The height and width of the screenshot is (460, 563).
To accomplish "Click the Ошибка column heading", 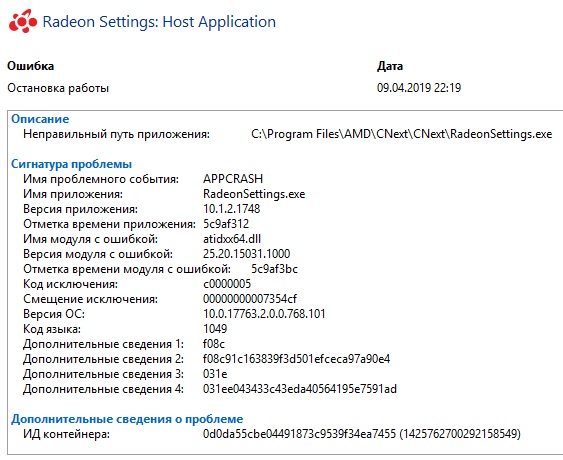I will (x=31, y=66).
